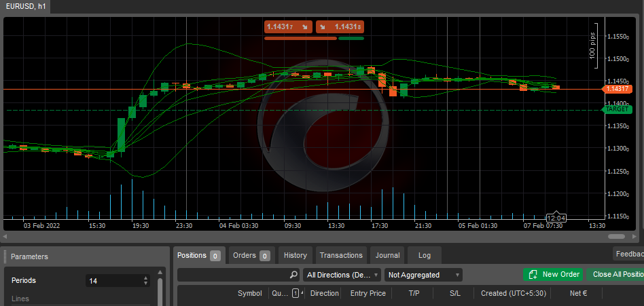Viewport: 644px width, 306px height.
Task: Click the Parameters panel title
Action: tap(29, 256)
